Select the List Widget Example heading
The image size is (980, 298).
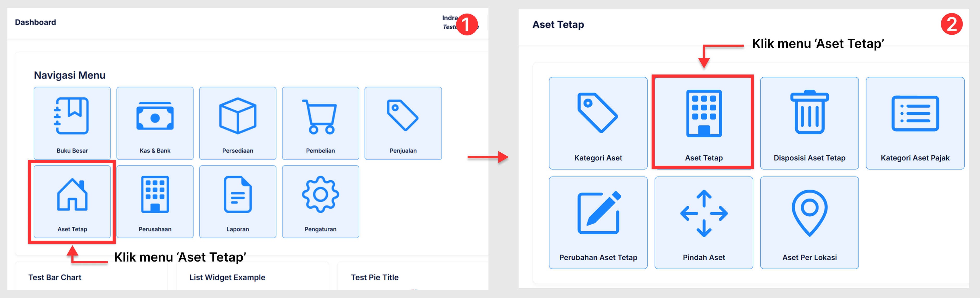[227, 277]
